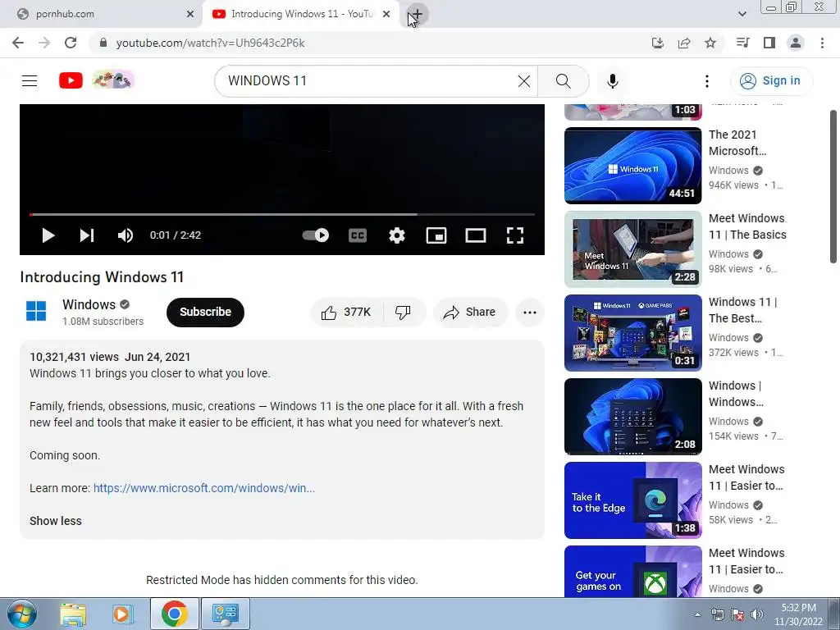Enter full screen mode
Screen dimensions: 840x630
[515, 235]
